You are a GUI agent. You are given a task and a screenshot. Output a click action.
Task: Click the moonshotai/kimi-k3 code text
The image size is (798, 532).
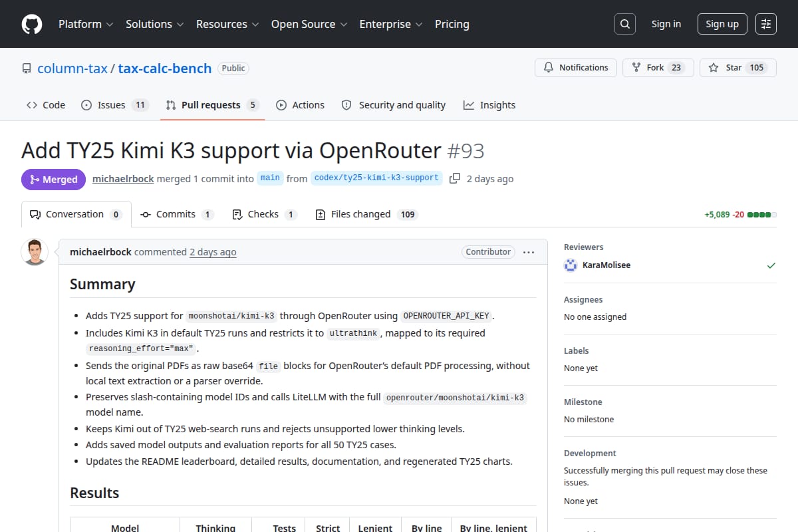tap(232, 316)
